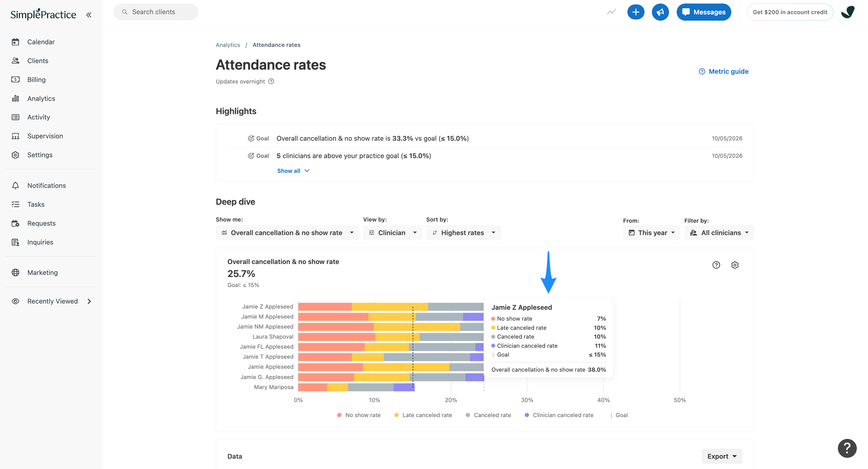Viewport: 868px width, 469px height.
Task: Toggle Clinician canceled rate legend item
Action: click(x=559, y=415)
